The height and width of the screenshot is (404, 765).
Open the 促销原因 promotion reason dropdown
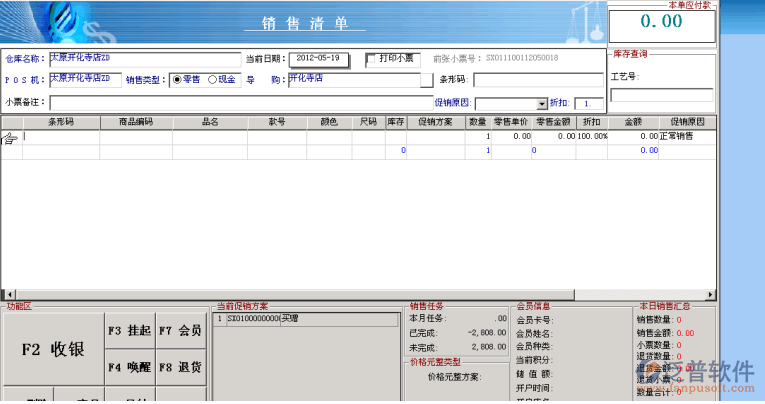(542, 104)
